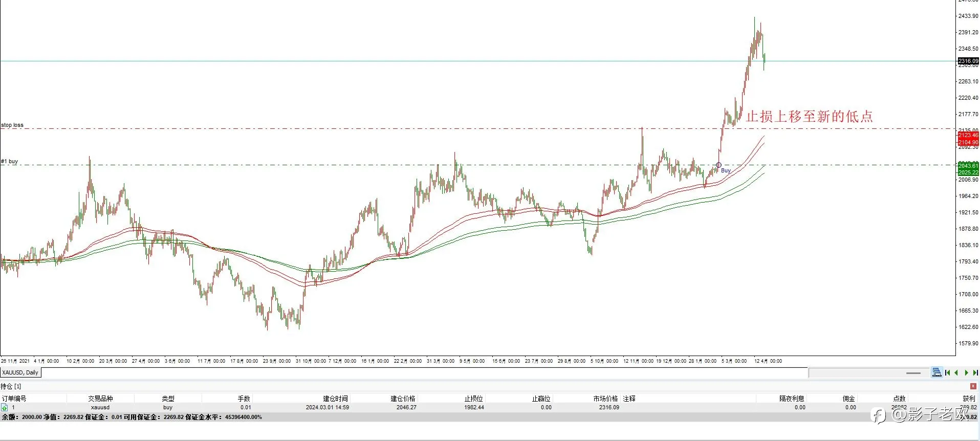Click the next chart tab arrow
This screenshot has height=441, width=980.
[x=966, y=373]
